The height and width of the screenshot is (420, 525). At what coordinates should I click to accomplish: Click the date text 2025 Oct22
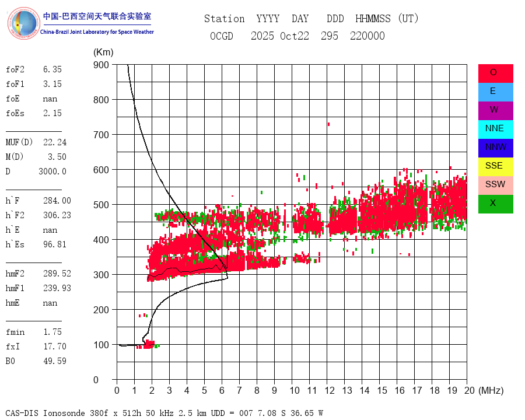coord(280,36)
